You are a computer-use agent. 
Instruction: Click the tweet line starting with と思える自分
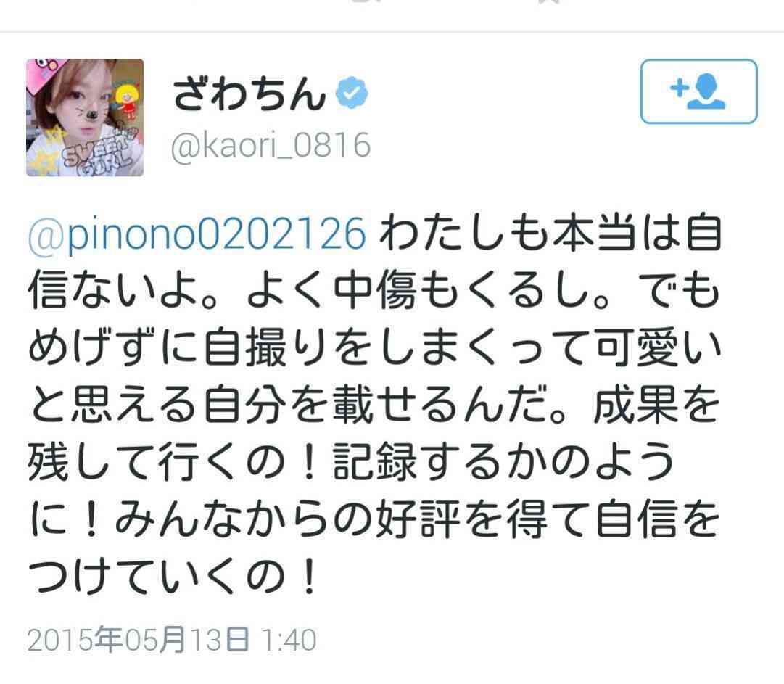[x=374, y=405]
